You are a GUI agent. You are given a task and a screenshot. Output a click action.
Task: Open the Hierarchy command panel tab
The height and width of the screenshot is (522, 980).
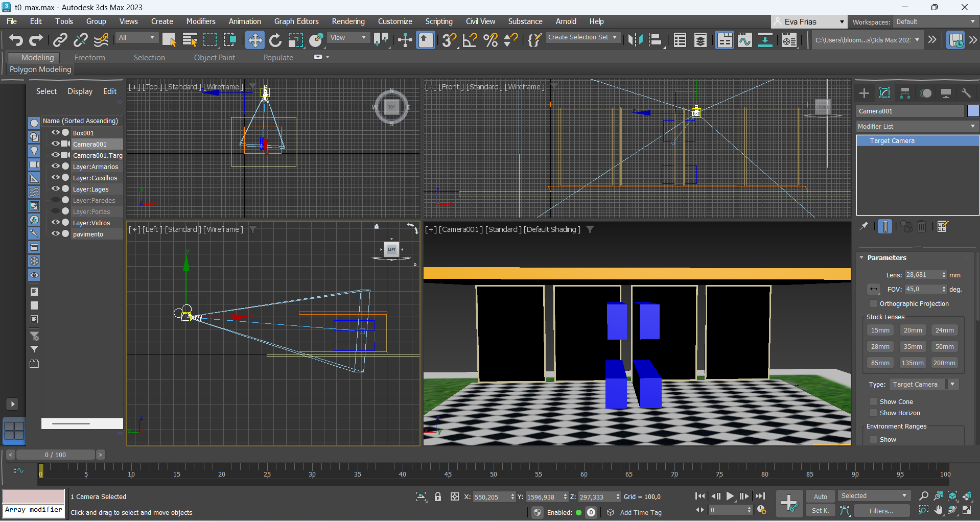pyautogui.click(x=905, y=93)
